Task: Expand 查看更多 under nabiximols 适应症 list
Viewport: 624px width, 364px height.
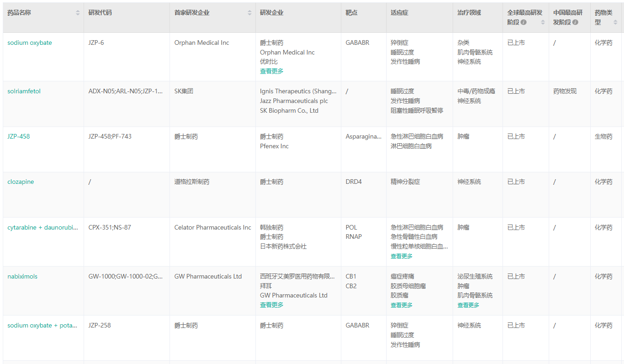Action: coord(401,305)
